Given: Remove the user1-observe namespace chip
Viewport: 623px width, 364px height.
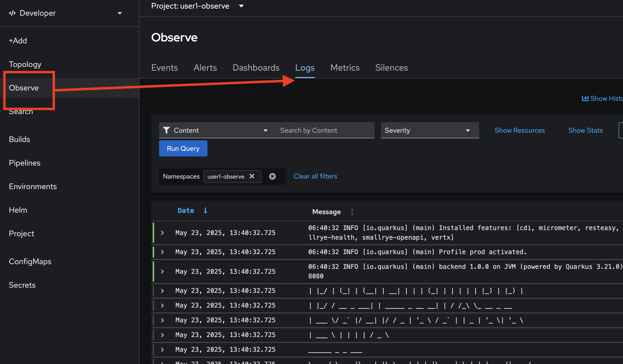Looking at the screenshot, I should pos(252,176).
